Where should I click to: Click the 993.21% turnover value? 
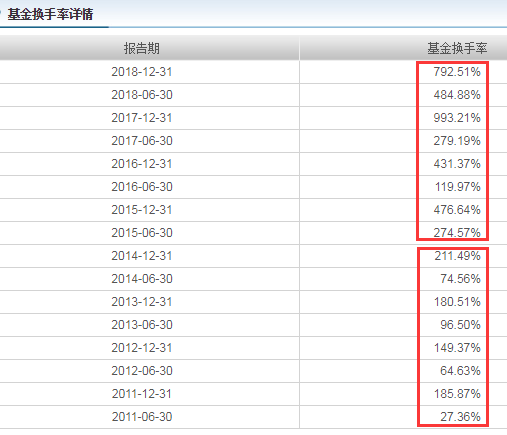coord(457,118)
